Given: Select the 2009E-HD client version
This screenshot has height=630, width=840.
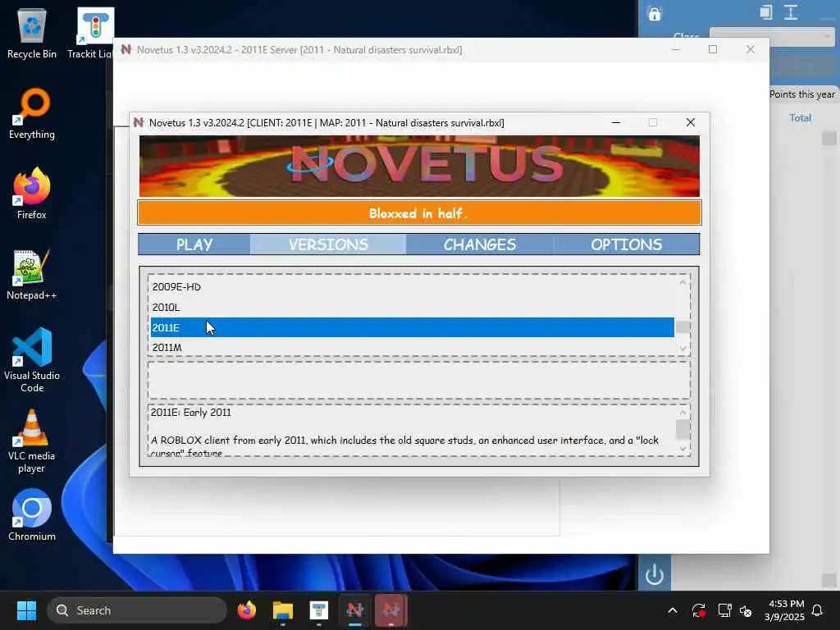Looking at the screenshot, I should tap(412, 286).
